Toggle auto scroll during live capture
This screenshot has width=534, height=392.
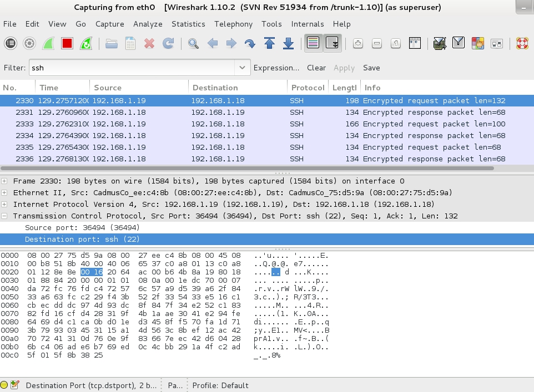coord(332,43)
